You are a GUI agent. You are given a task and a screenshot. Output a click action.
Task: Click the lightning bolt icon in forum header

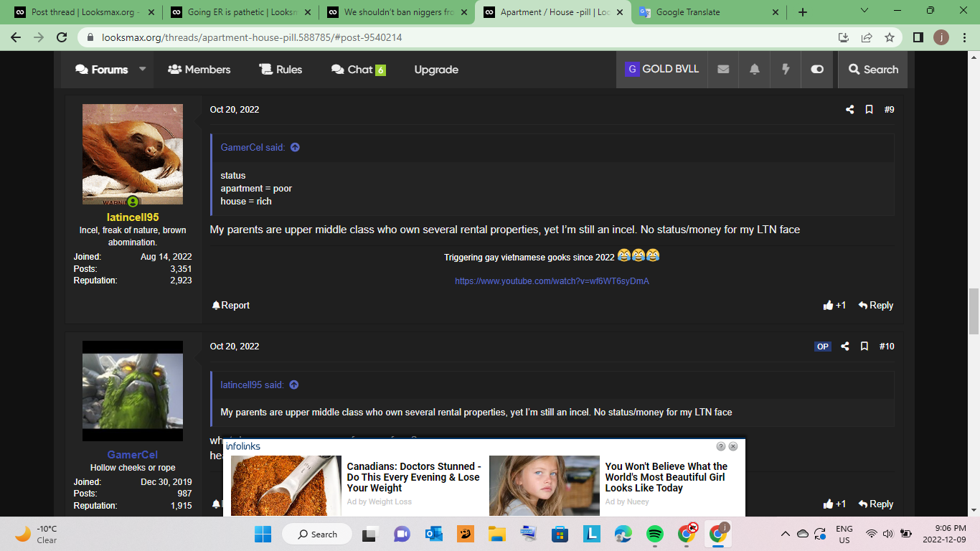[x=786, y=70]
